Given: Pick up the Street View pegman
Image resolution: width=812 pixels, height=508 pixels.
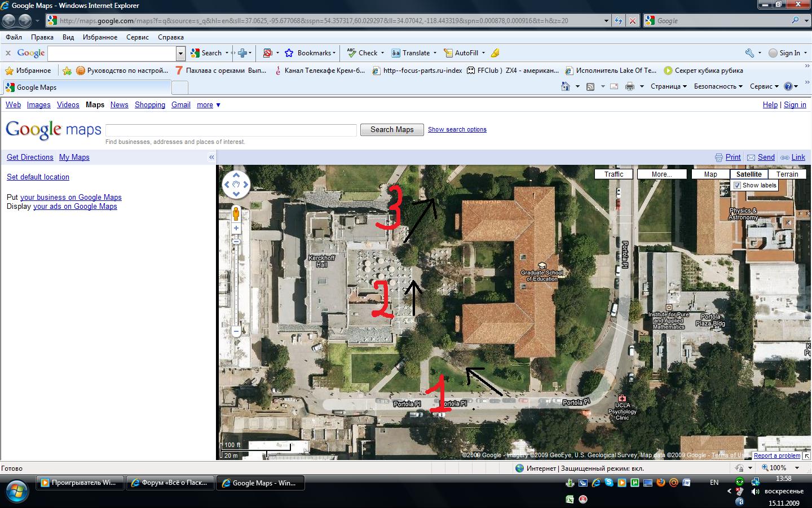Looking at the screenshot, I should pos(236,213).
